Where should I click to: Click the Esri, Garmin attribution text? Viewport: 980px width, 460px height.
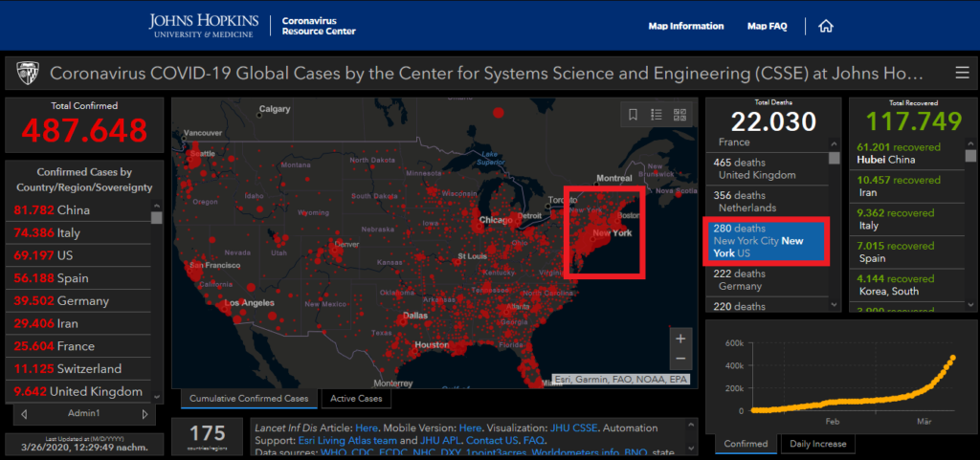[620, 379]
